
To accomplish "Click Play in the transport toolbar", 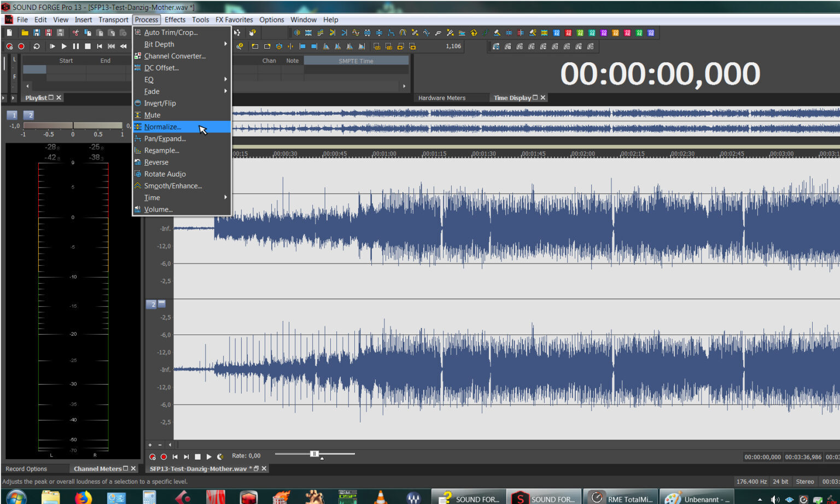I will pos(64,46).
